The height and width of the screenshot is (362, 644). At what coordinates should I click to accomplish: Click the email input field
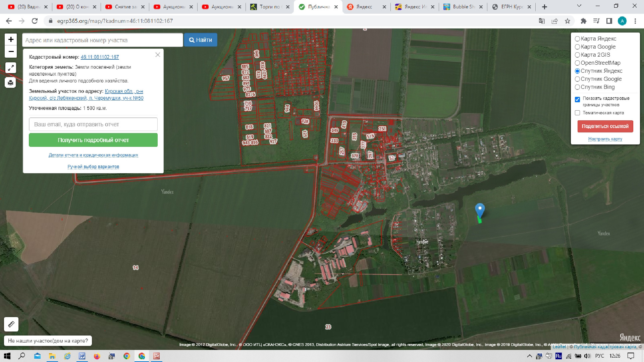click(x=93, y=124)
